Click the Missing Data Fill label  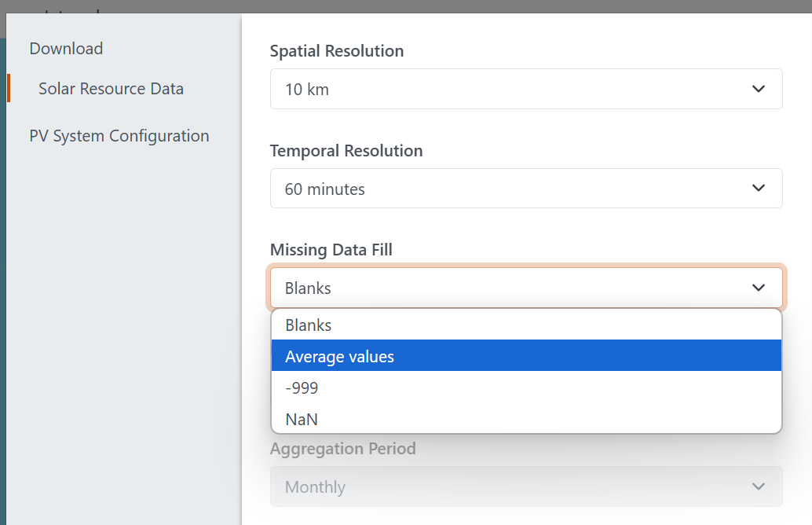pyautogui.click(x=331, y=250)
